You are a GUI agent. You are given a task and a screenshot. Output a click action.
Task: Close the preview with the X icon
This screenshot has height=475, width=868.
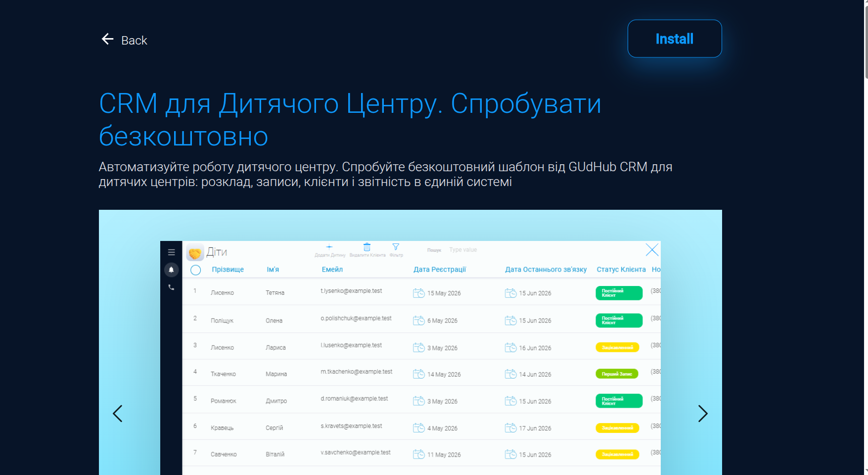[652, 250]
